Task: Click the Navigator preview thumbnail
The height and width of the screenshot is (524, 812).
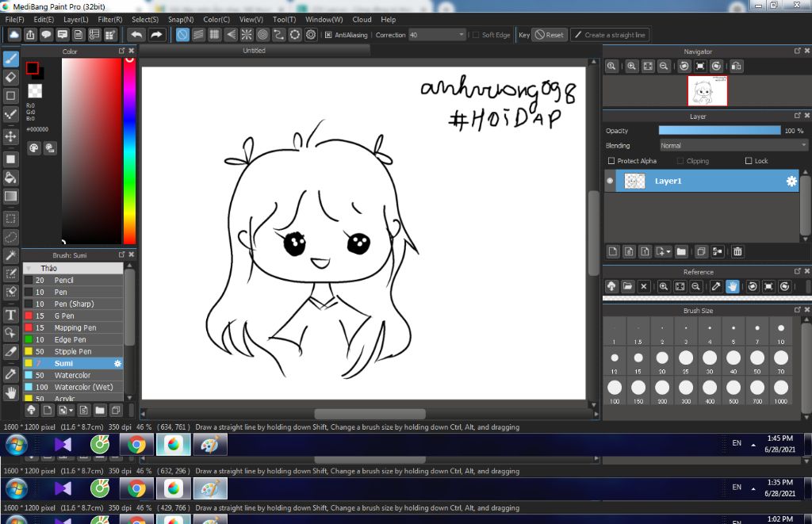Action: click(x=707, y=90)
